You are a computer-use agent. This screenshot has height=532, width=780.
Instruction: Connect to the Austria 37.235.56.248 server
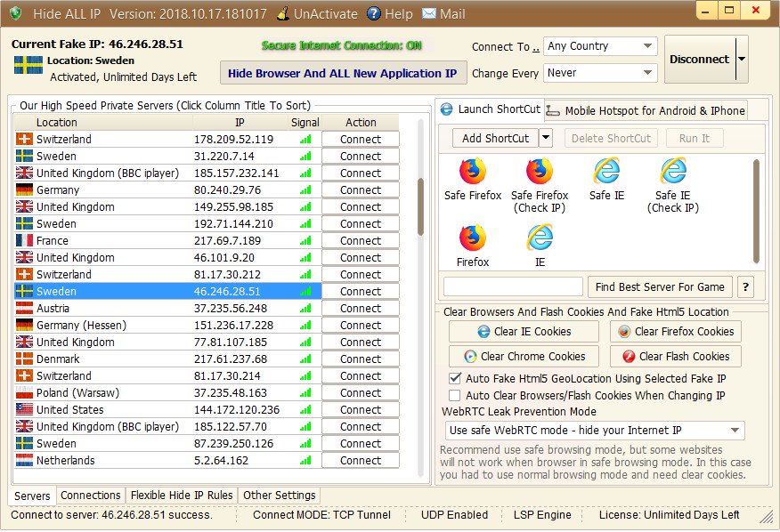point(361,309)
